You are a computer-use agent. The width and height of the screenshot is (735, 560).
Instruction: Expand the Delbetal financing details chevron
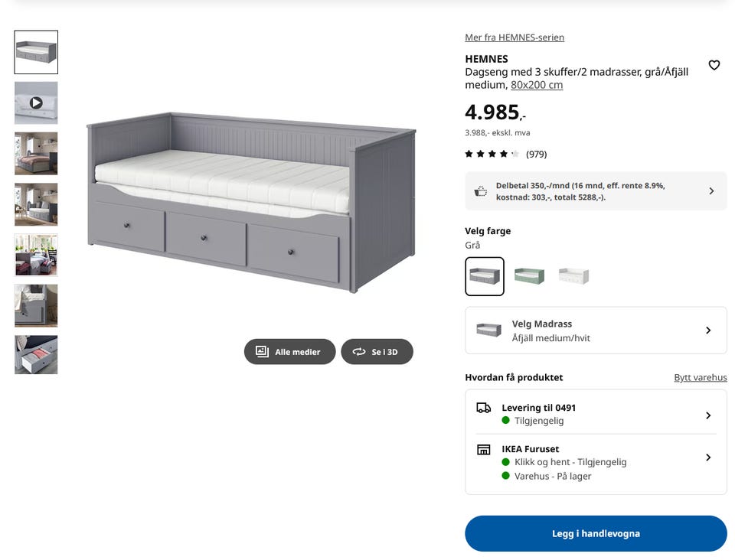click(x=711, y=191)
